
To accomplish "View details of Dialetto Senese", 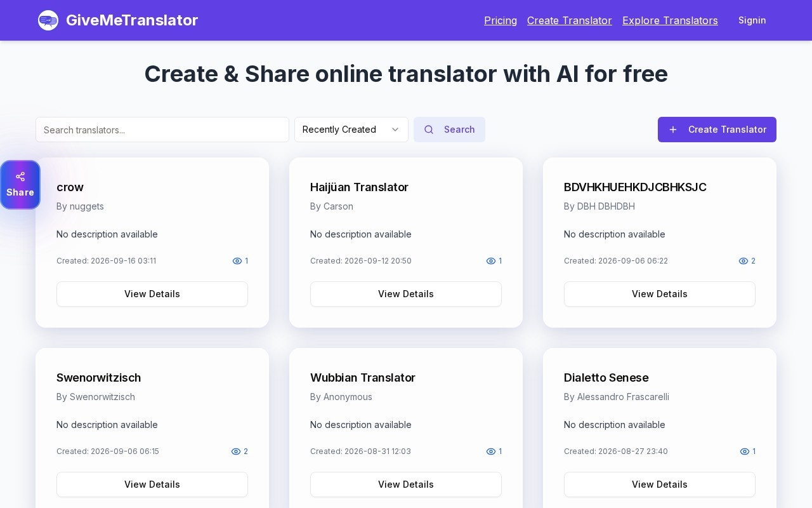I will click(x=660, y=485).
